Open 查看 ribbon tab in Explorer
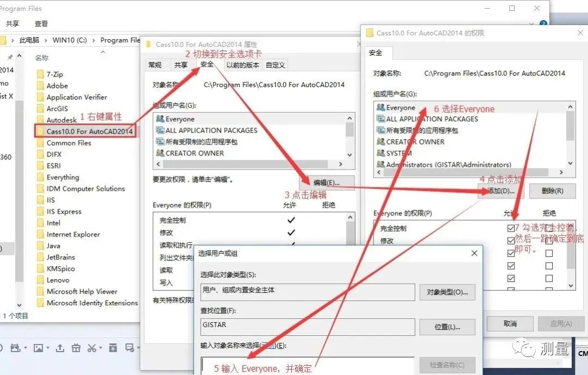588x375 pixels. point(41,23)
